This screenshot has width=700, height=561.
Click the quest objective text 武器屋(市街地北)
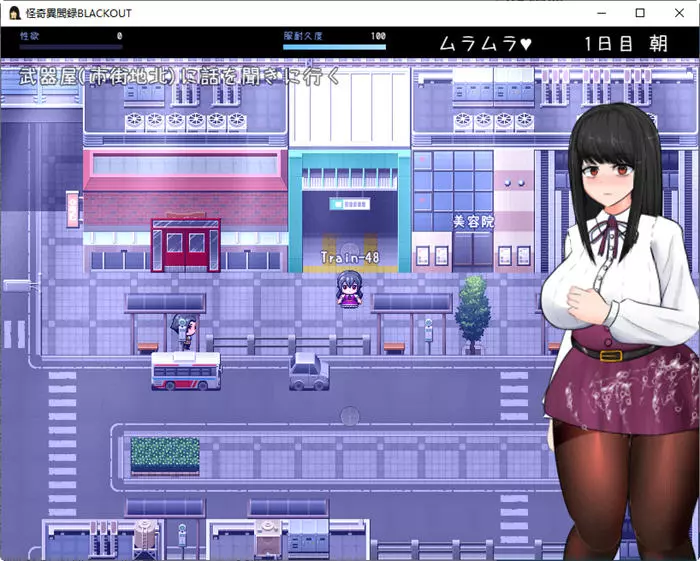[97, 76]
